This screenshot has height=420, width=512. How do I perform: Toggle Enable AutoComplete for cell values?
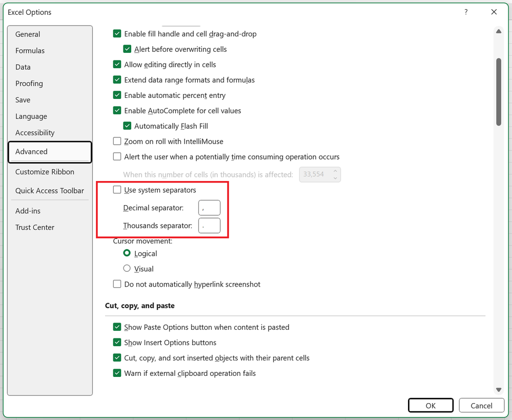coord(117,110)
